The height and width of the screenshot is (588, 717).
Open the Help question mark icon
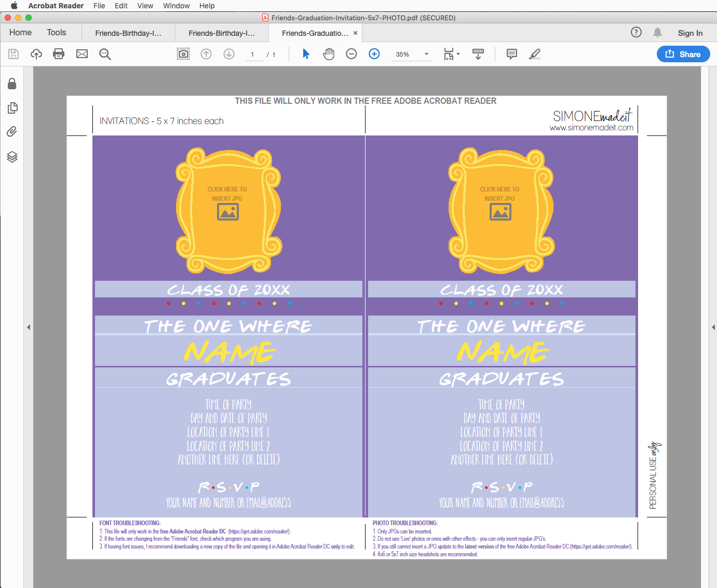pos(636,32)
